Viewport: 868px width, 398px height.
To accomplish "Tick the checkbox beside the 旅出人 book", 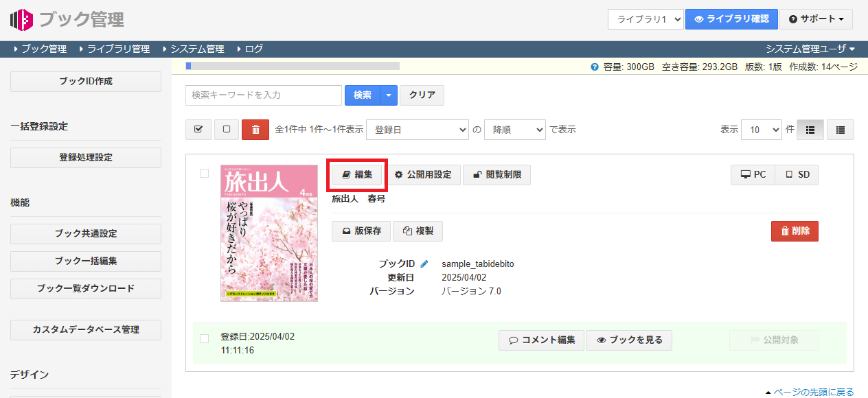I will [x=204, y=174].
